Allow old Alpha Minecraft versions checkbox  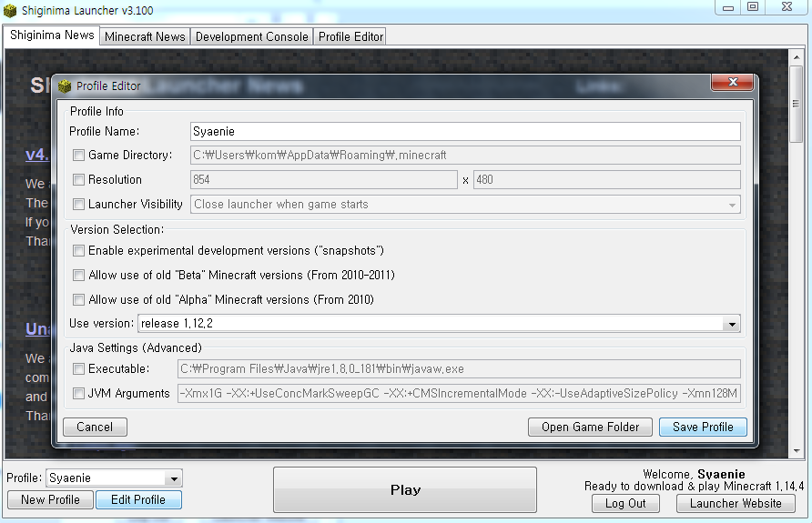coord(78,299)
